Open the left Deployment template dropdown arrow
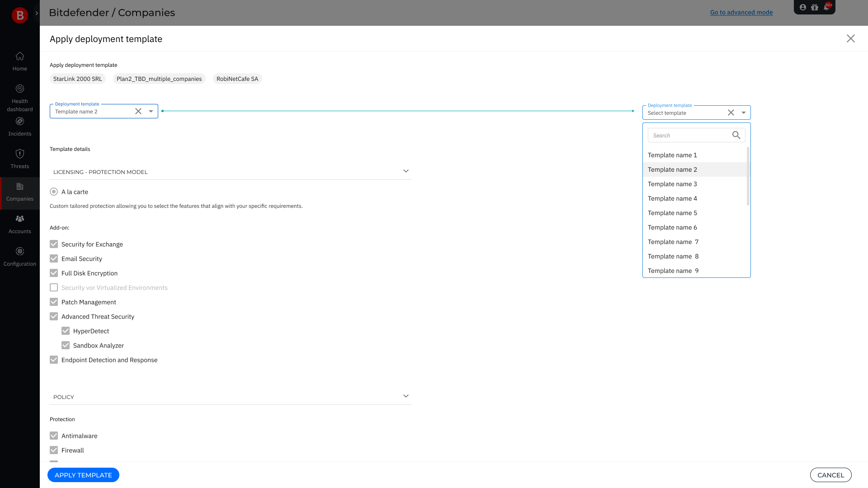 [x=151, y=111]
